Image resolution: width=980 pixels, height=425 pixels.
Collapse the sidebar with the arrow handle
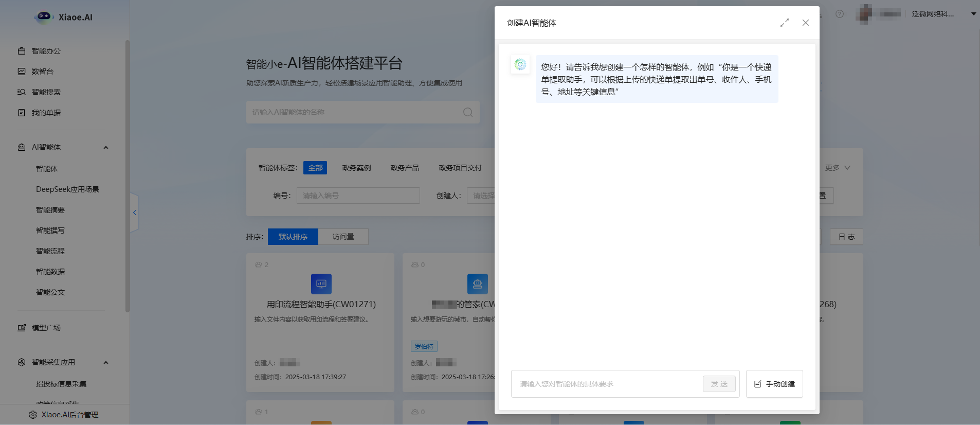[134, 213]
